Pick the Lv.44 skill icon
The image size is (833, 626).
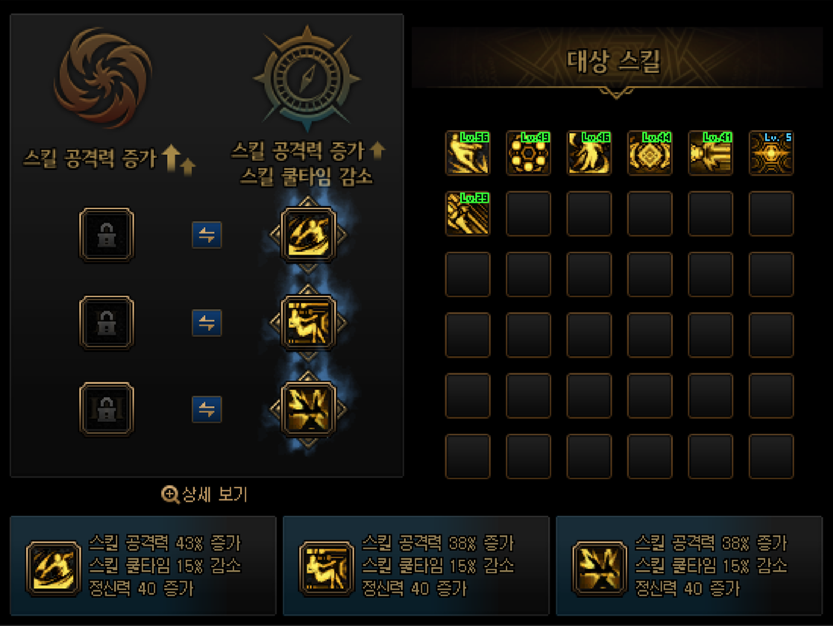[x=650, y=153]
